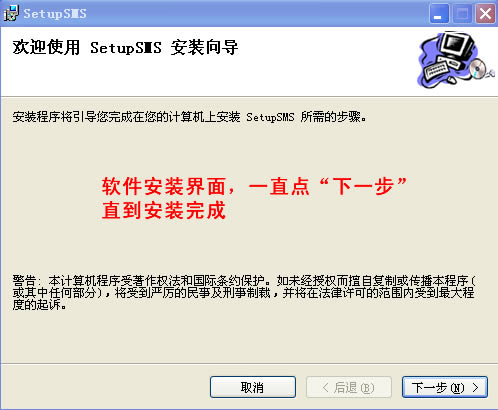Click the 警告 copyright warning paragraph

244,293
